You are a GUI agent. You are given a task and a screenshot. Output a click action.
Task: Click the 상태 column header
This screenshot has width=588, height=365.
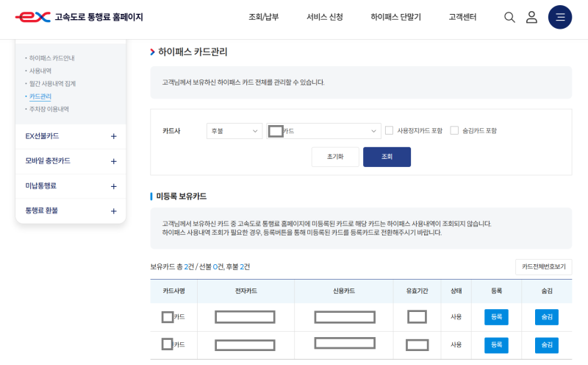(x=456, y=291)
